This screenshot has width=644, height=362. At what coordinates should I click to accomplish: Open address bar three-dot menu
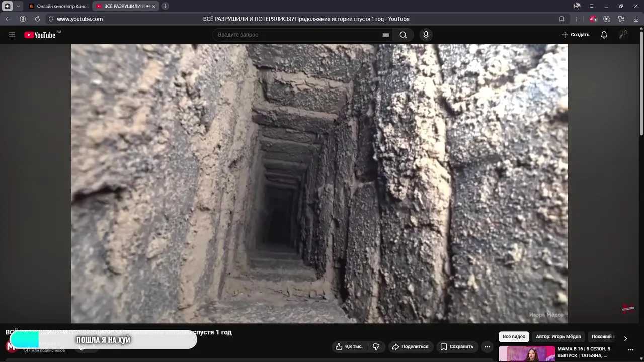click(x=577, y=19)
